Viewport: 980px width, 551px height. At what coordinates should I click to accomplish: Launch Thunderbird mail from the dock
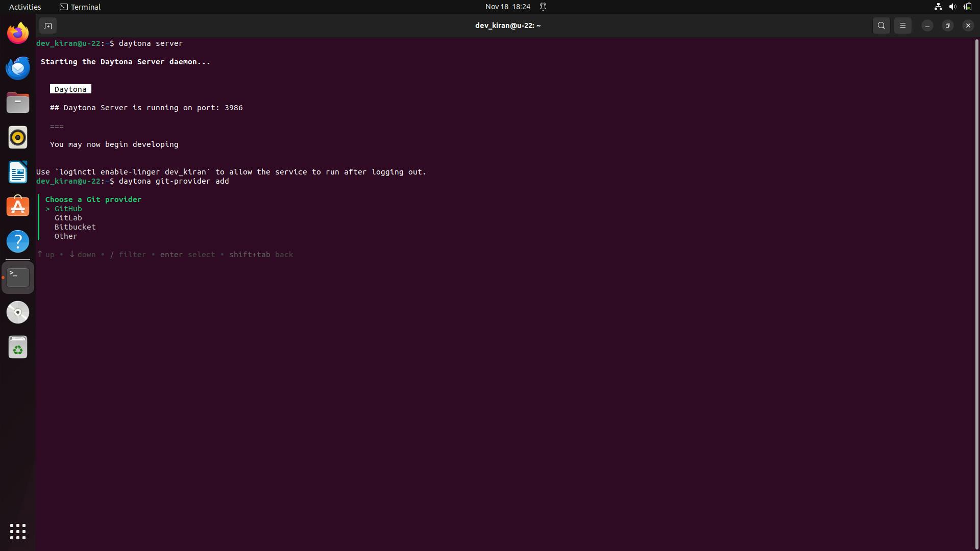click(x=18, y=68)
